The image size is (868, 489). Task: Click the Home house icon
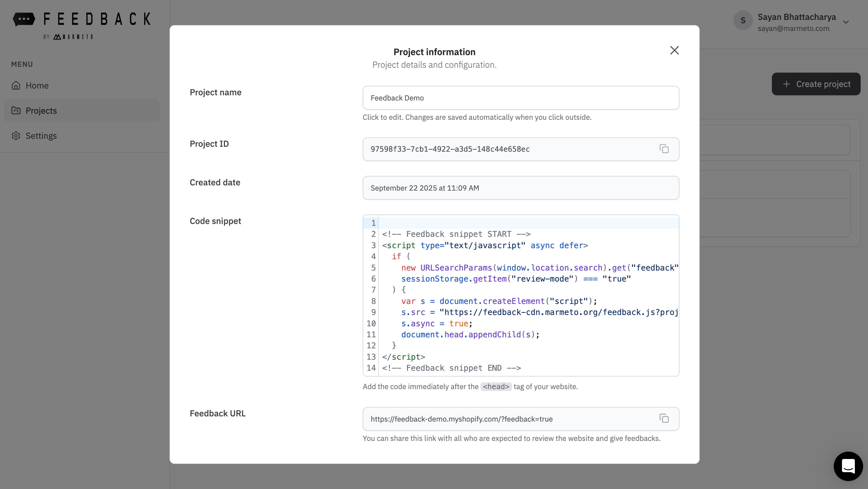[x=16, y=86]
